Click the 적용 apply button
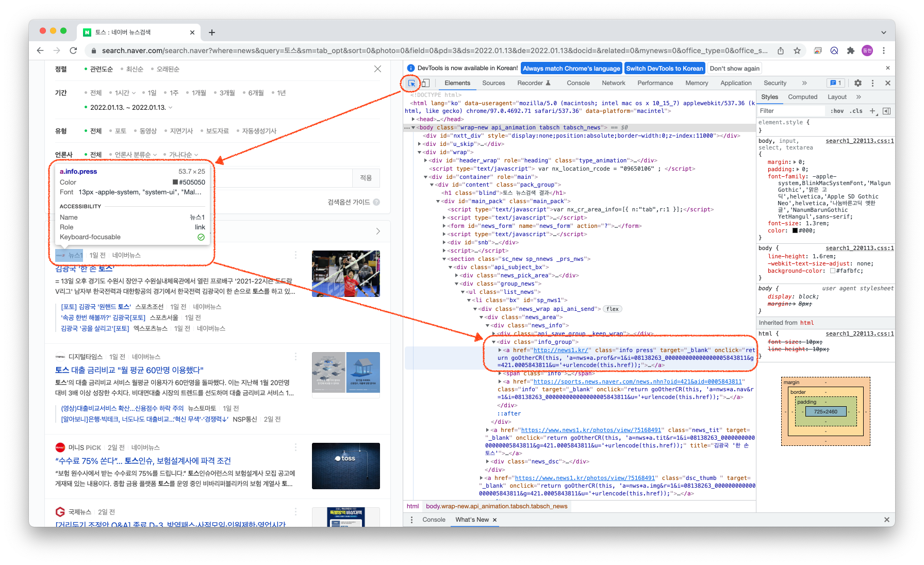The image size is (924, 565). (x=366, y=178)
